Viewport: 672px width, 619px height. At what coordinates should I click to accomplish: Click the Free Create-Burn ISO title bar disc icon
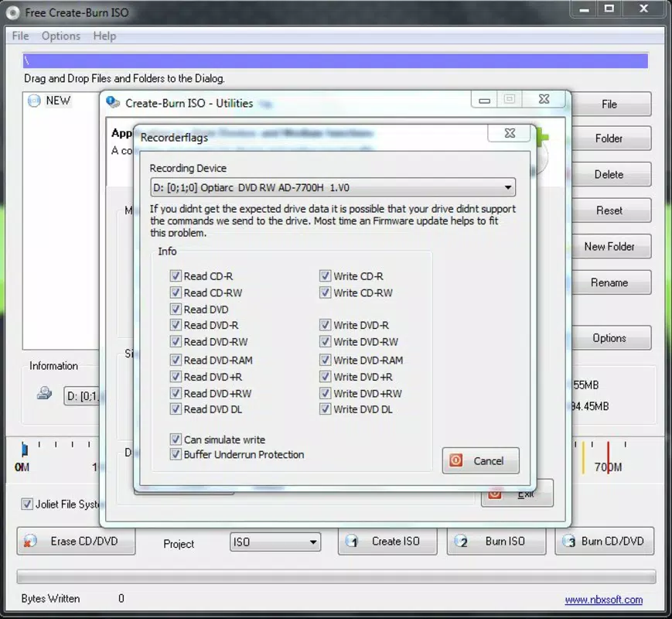(x=13, y=12)
